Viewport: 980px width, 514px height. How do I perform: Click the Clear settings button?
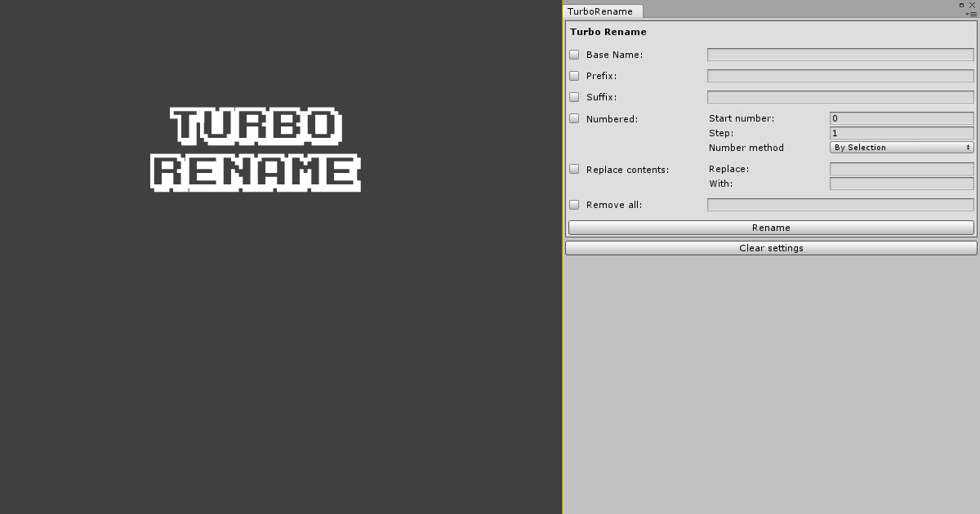pyautogui.click(x=770, y=247)
